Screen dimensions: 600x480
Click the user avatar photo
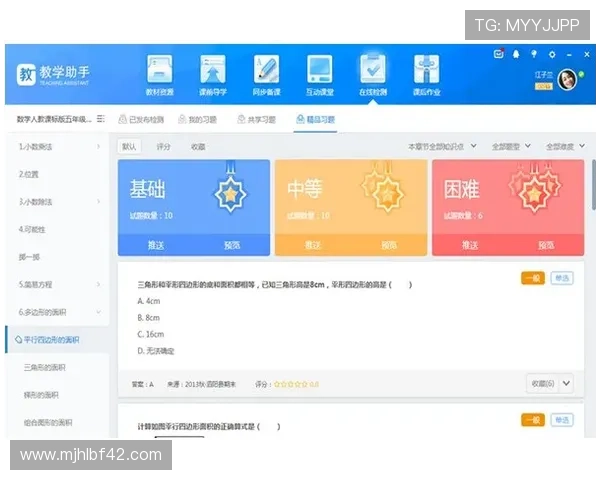click(x=567, y=80)
